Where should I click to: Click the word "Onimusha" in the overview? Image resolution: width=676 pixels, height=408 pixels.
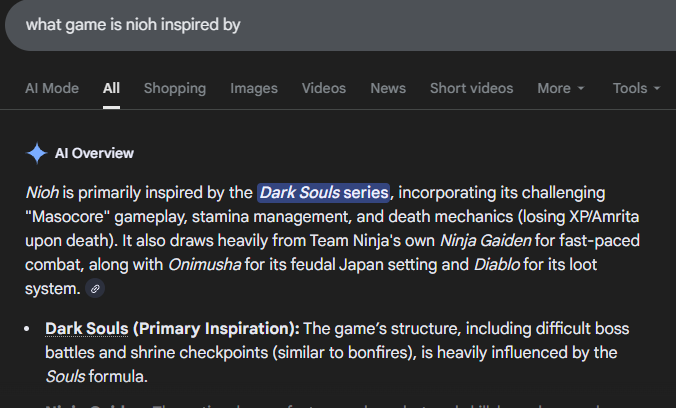tap(206, 264)
